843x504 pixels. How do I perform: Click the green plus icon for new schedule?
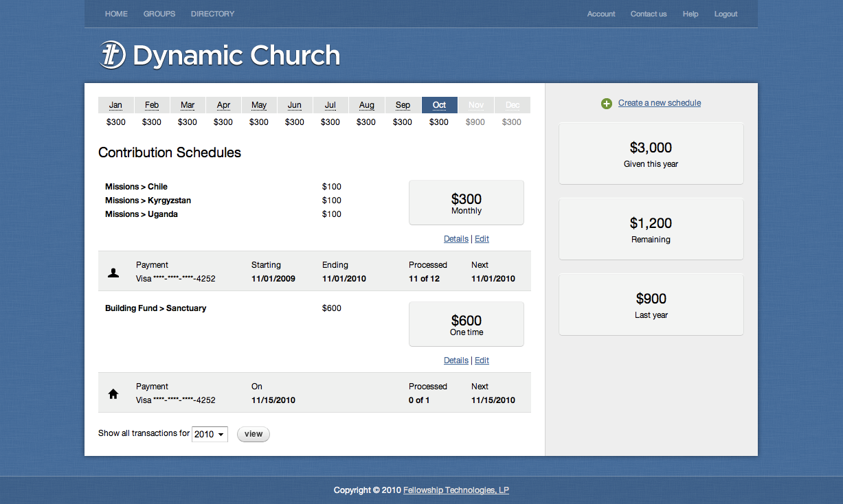click(606, 104)
